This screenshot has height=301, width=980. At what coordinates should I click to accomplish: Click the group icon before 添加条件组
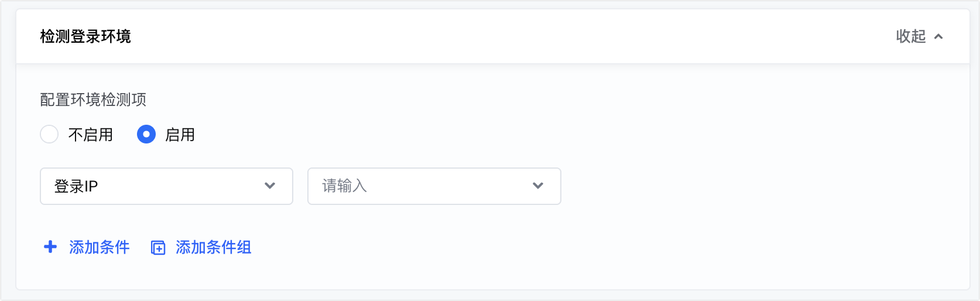[158, 248]
